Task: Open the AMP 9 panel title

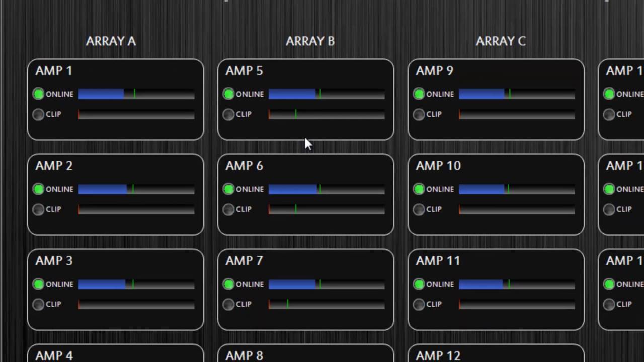Action: (x=434, y=71)
